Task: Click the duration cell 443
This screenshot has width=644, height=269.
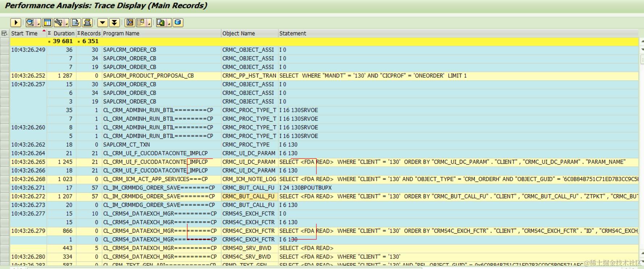Action: [x=61, y=248]
